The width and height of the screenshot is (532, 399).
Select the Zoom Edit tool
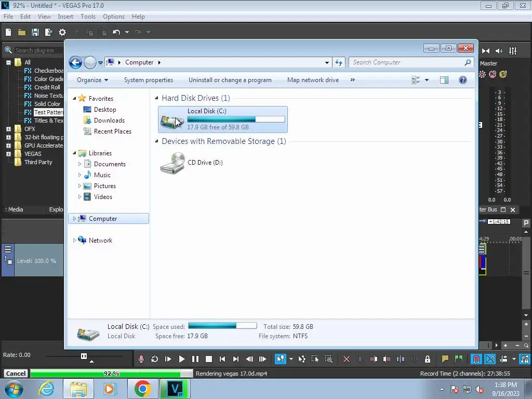coord(328,359)
